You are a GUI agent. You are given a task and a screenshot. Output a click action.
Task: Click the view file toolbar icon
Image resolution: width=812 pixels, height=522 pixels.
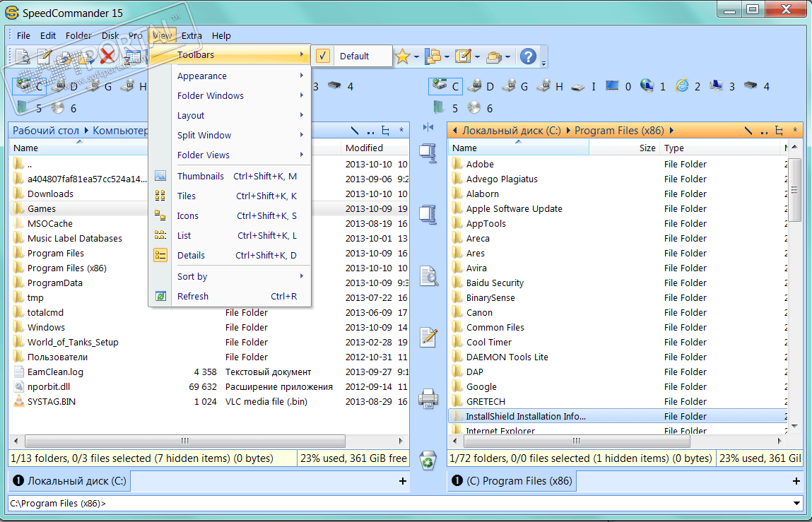(23, 56)
